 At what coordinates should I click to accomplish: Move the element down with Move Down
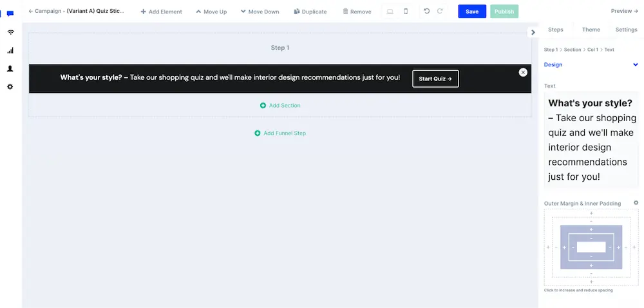[x=260, y=12]
